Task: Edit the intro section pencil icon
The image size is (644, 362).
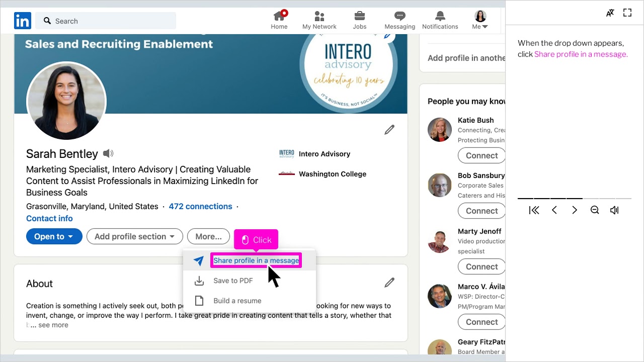Action: [x=389, y=130]
